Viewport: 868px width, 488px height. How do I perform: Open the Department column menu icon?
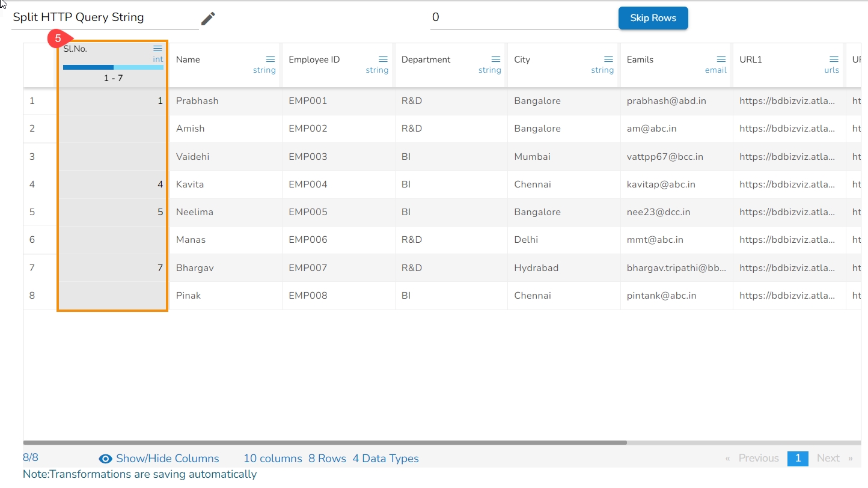click(x=496, y=59)
